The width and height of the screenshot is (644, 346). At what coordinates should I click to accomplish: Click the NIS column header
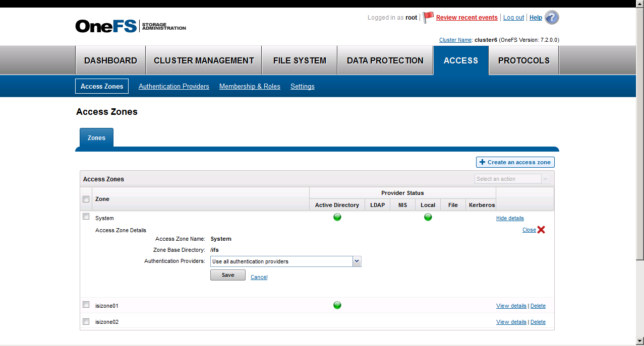[x=402, y=205]
